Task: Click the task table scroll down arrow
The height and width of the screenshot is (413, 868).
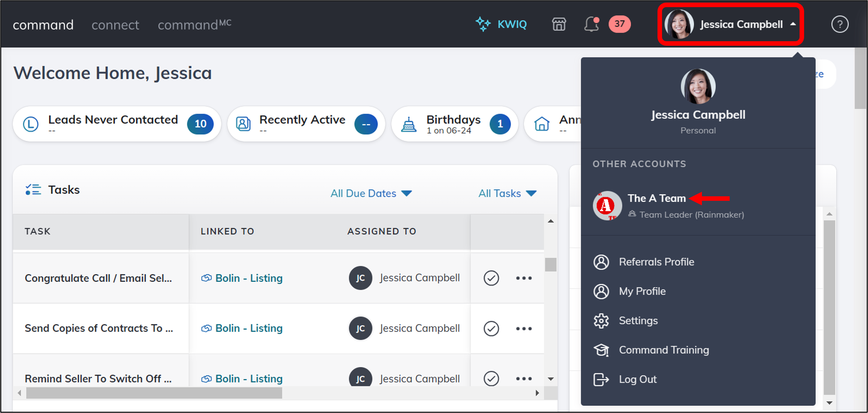Action: point(550,379)
